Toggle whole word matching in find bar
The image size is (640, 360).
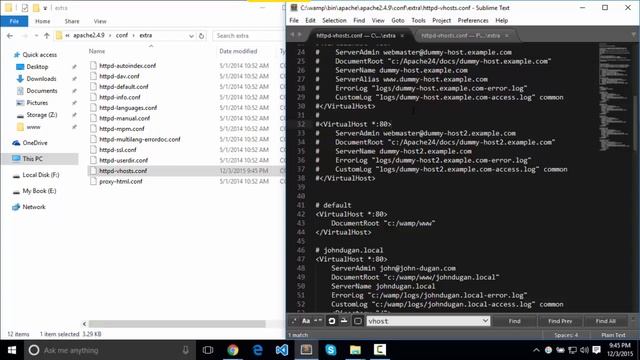[x=318, y=321]
